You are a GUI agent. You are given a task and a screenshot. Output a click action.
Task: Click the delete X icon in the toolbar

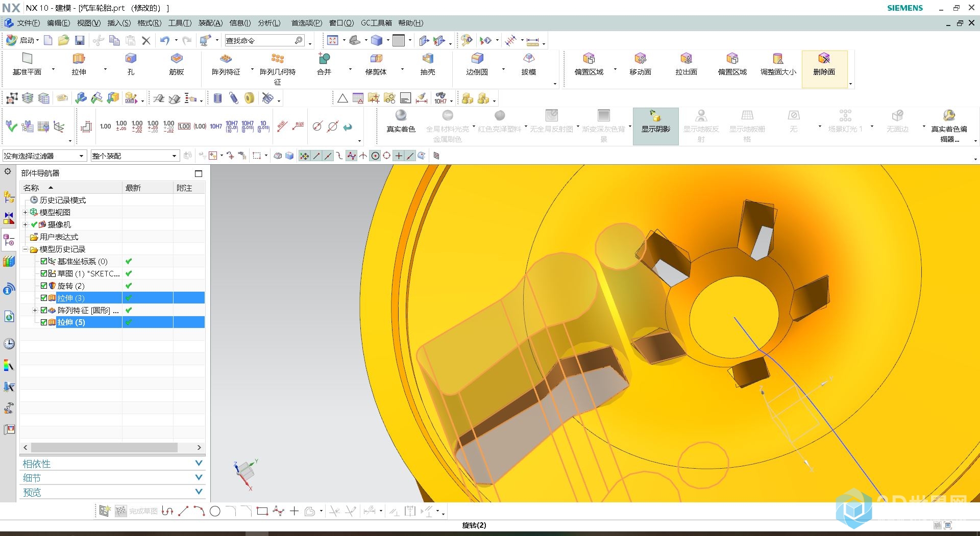(146, 40)
